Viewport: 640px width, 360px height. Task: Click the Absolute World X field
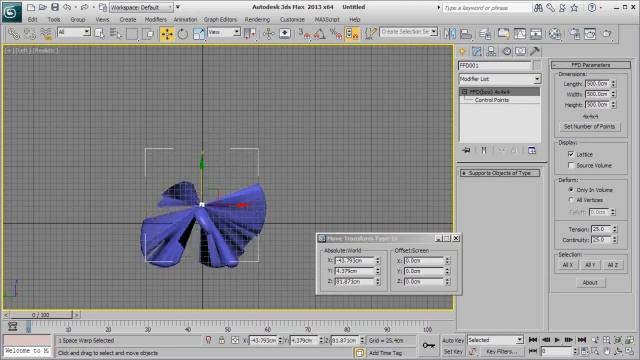click(354, 260)
